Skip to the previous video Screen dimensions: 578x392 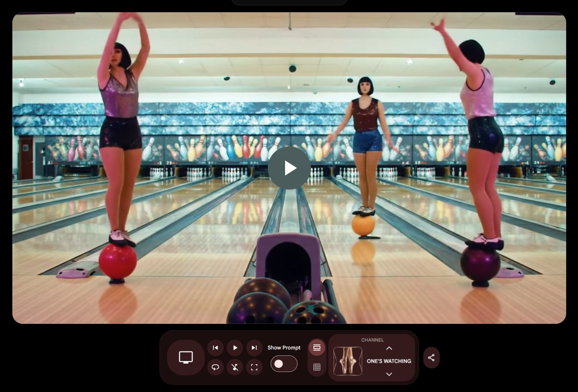tap(215, 348)
